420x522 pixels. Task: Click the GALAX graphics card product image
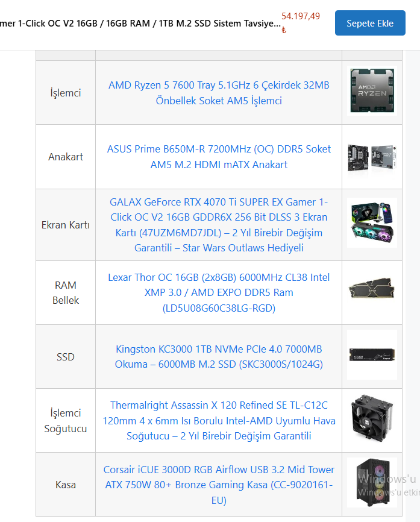coord(372,222)
